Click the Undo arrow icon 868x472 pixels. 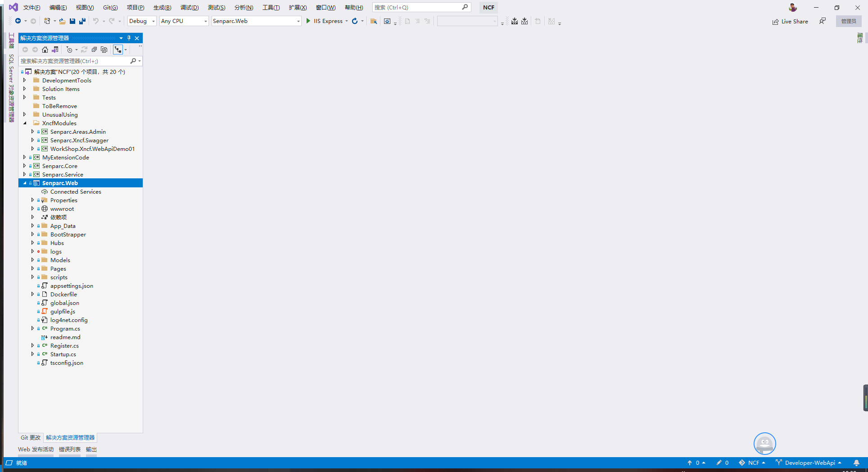coord(96,21)
